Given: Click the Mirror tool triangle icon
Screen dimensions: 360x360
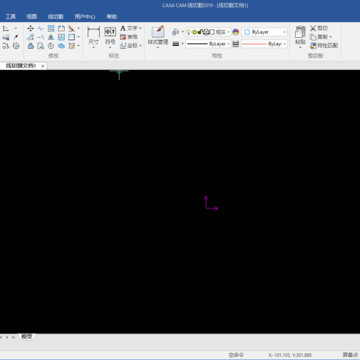Looking at the screenshot, I should 51,37.
